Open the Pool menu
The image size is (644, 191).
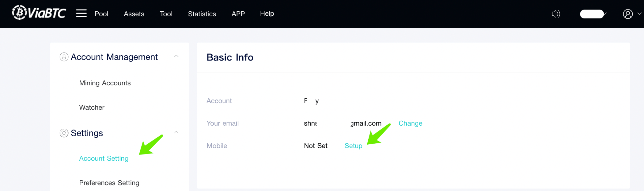pos(101,14)
